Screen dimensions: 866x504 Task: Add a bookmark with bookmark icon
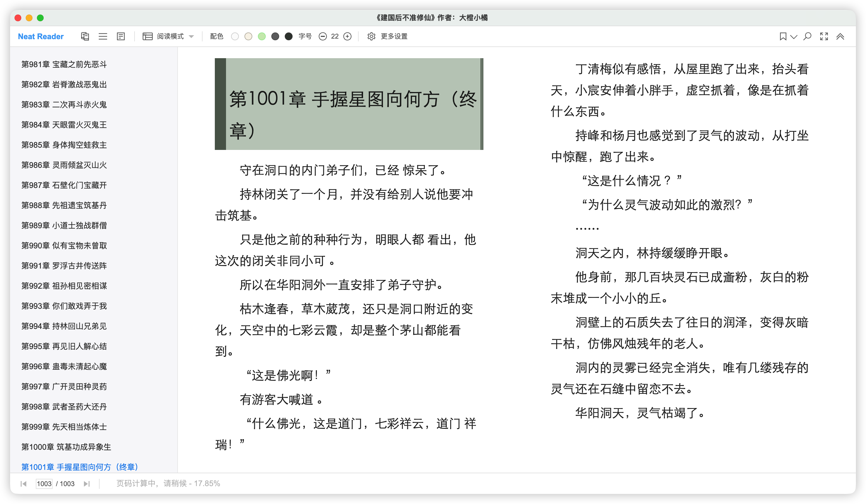[x=783, y=36]
